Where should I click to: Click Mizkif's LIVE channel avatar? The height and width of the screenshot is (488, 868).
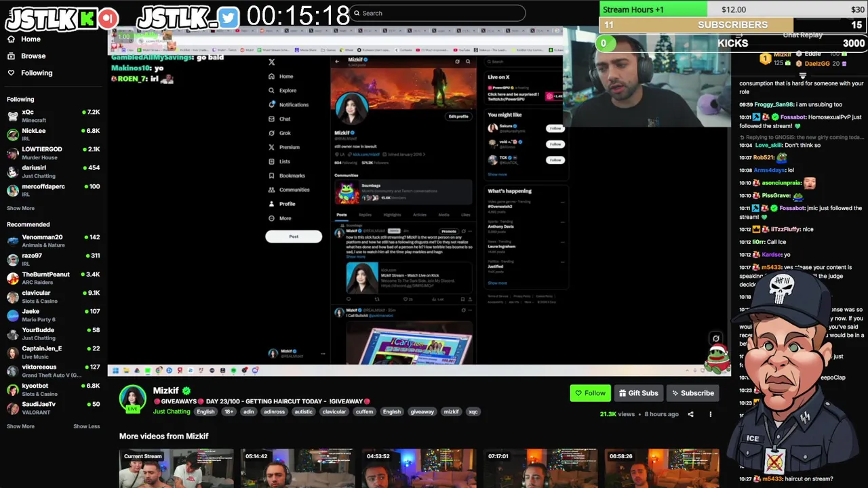pyautogui.click(x=132, y=399)
